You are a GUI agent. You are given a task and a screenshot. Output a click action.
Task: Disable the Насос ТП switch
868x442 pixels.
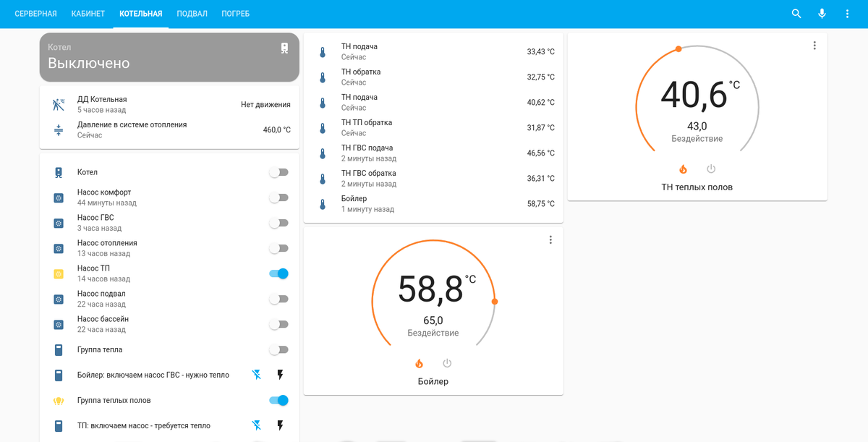click(278, 273)
